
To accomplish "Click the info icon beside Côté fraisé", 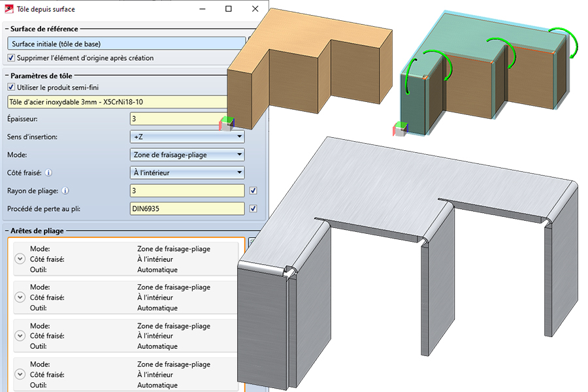I will click(49, 173).
